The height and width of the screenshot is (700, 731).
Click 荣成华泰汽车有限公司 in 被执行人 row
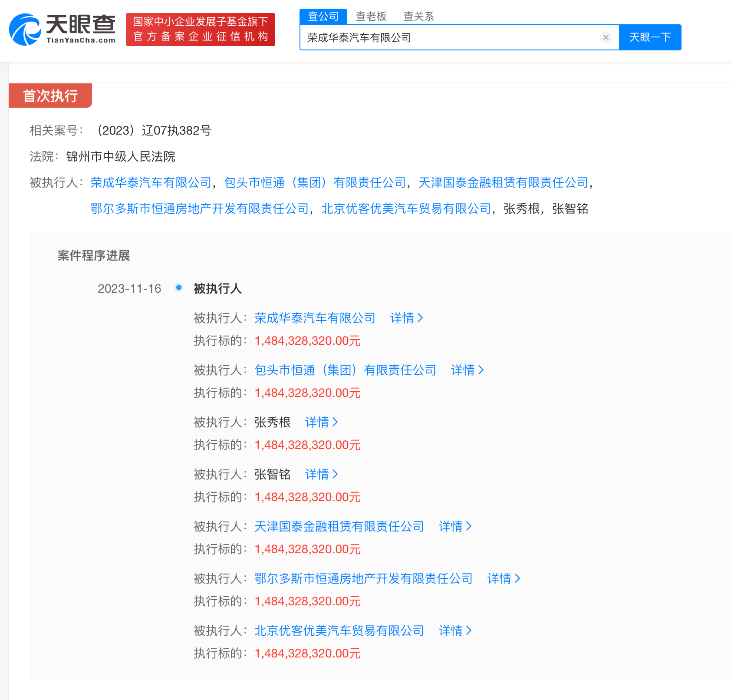point(315,318)
